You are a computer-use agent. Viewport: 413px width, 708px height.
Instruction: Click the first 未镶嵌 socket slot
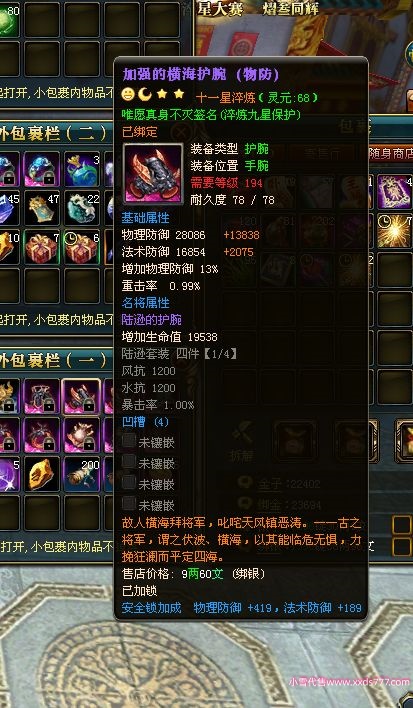click(149, 441)
